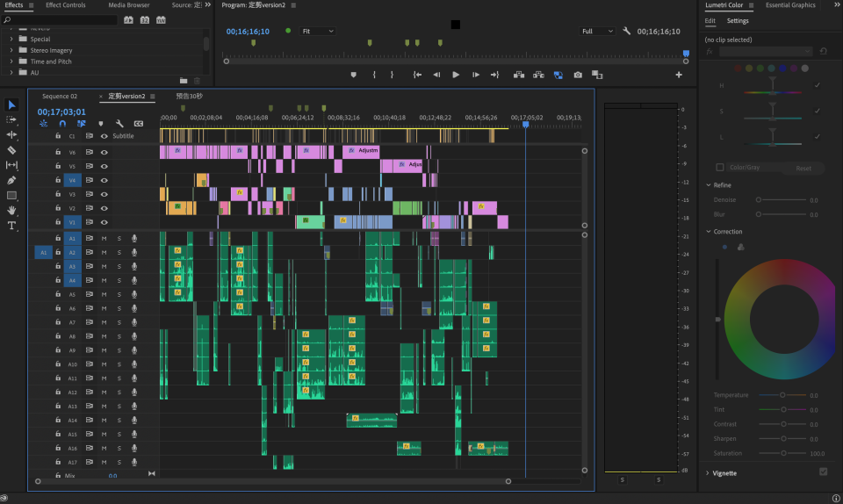843x504 pixels.
Task: Collapse the Refine section
Action: click(709, 185)
